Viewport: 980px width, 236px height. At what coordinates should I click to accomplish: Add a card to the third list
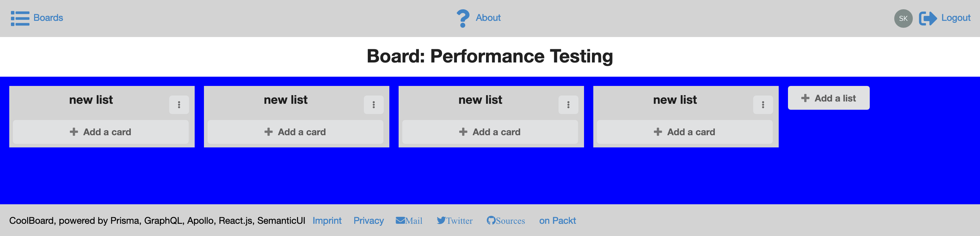(490, 132)
